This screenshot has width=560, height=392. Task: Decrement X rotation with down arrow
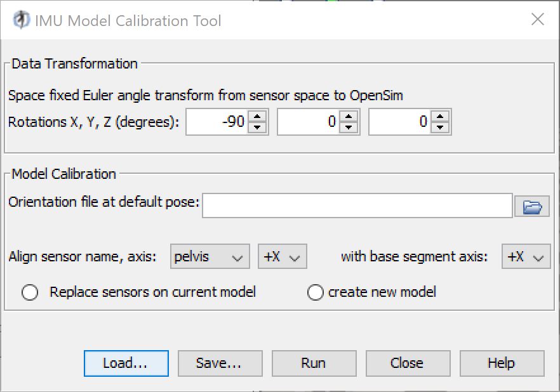(x=258, y=127)
